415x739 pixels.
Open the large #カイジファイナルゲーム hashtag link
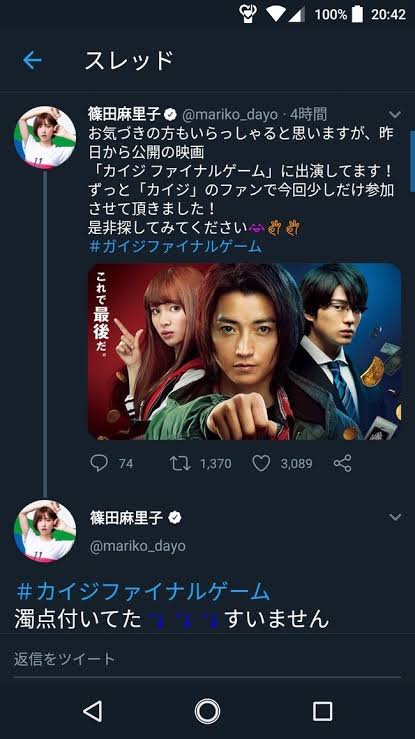[x=143, y=592]
